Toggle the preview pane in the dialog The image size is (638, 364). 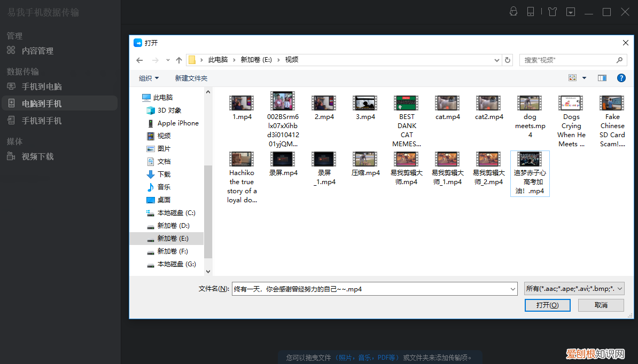tap(602, 77)
